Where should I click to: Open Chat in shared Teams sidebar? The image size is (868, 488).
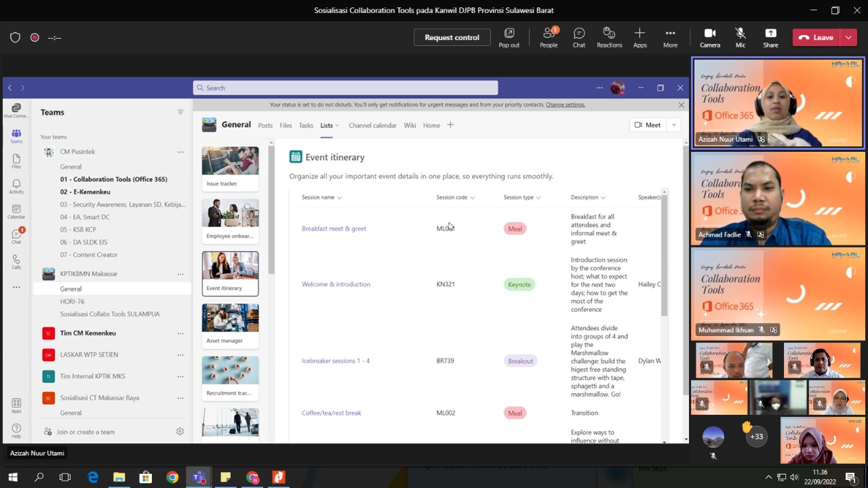16,237
